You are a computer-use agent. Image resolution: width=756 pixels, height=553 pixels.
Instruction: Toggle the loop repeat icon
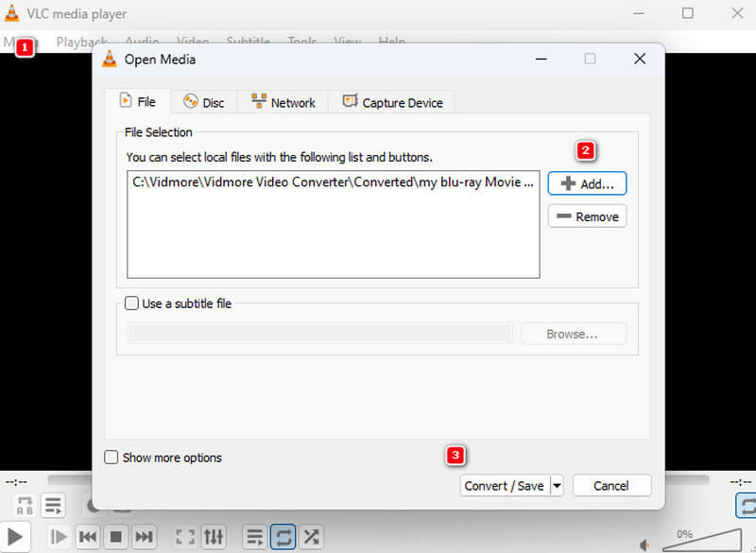pos(283,537)
